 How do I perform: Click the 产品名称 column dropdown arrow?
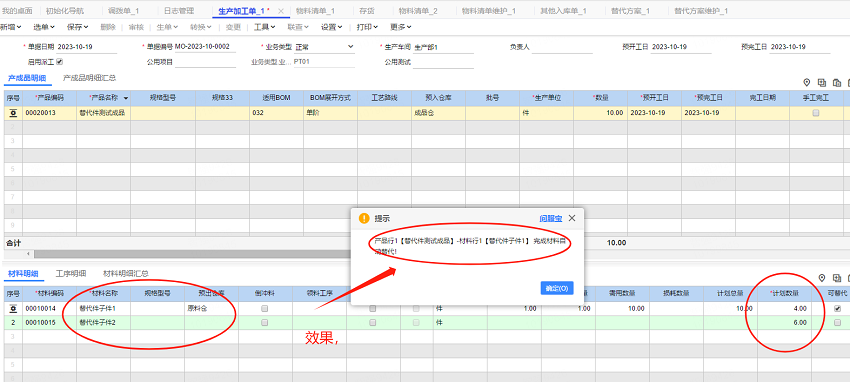tap(126, 98)
